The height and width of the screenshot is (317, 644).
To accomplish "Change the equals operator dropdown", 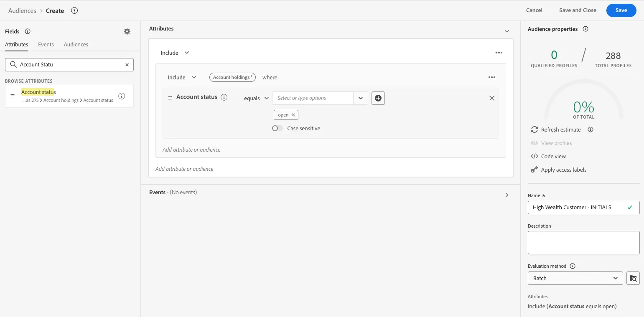I will [256, 98].
